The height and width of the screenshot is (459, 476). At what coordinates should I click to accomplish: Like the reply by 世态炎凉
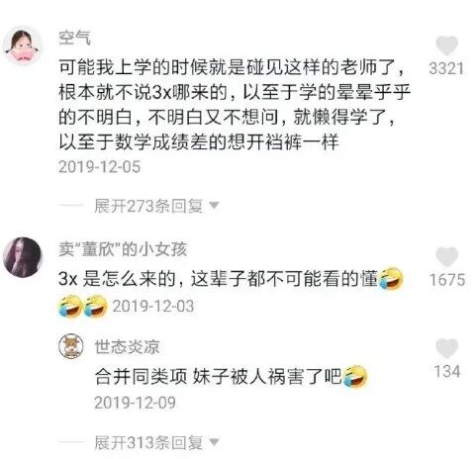[446, 348]
